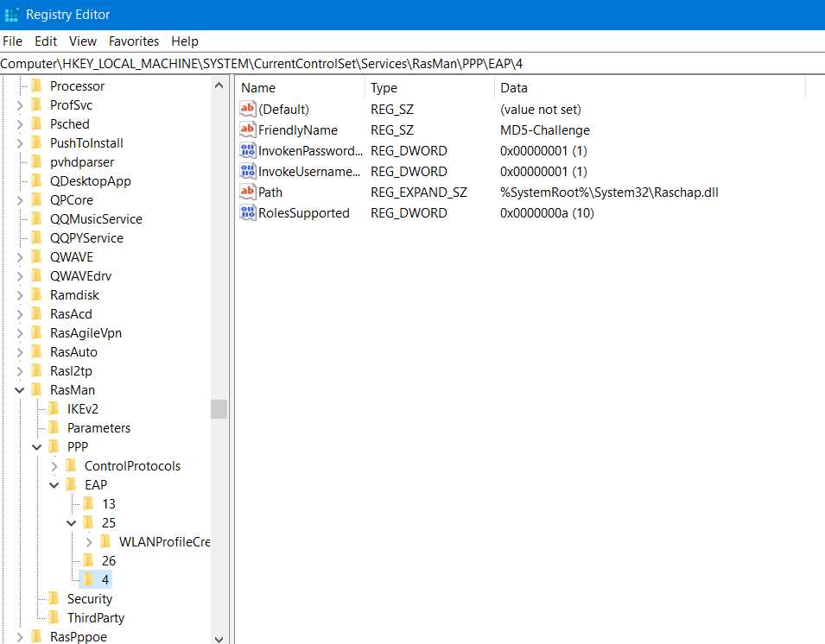Expand the ProfSvc key
This screenshot has width=825, height=644.
(x=20, y=105)
